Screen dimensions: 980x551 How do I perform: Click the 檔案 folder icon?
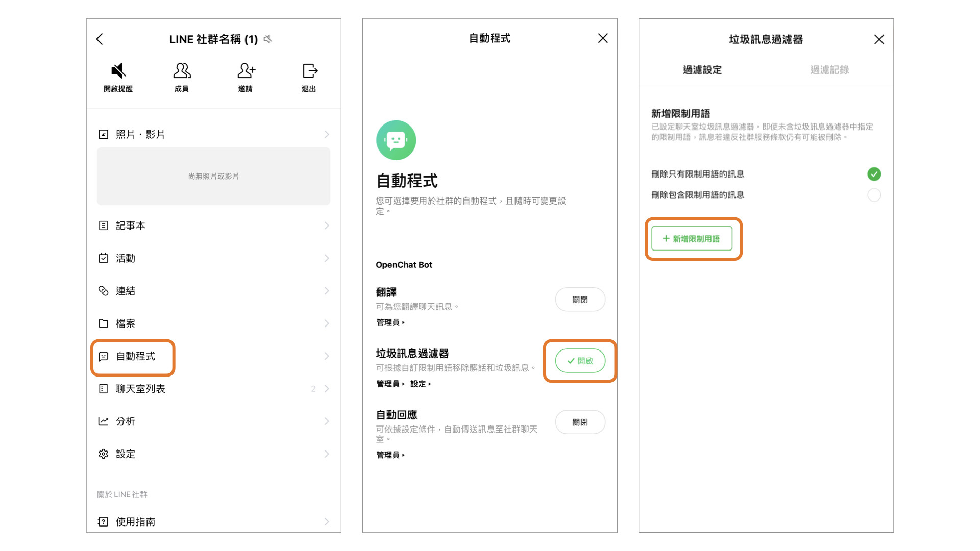(x=103, y=323)
